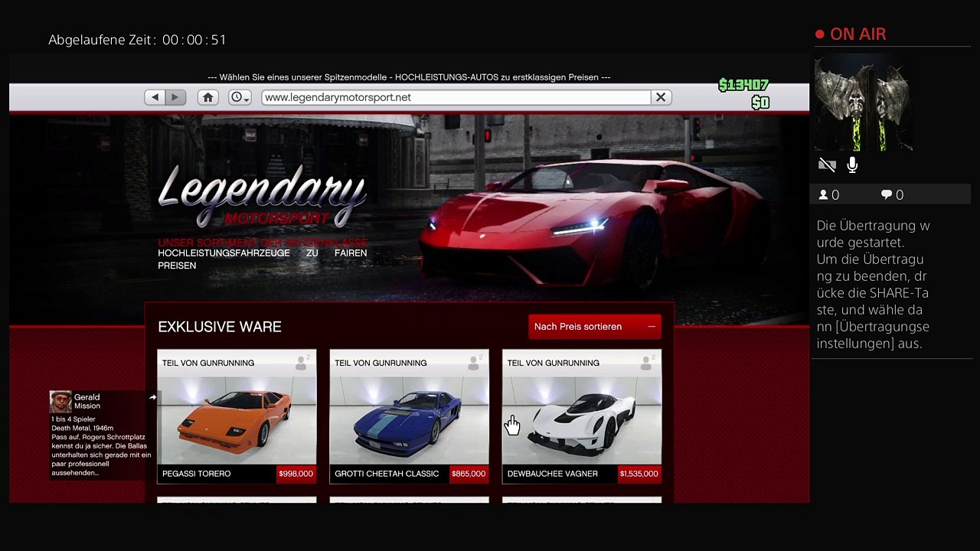The height and width of the screenshot is (551, 980).
Task: Go forward with the browser forward arrow
Action: pos(175,97)
